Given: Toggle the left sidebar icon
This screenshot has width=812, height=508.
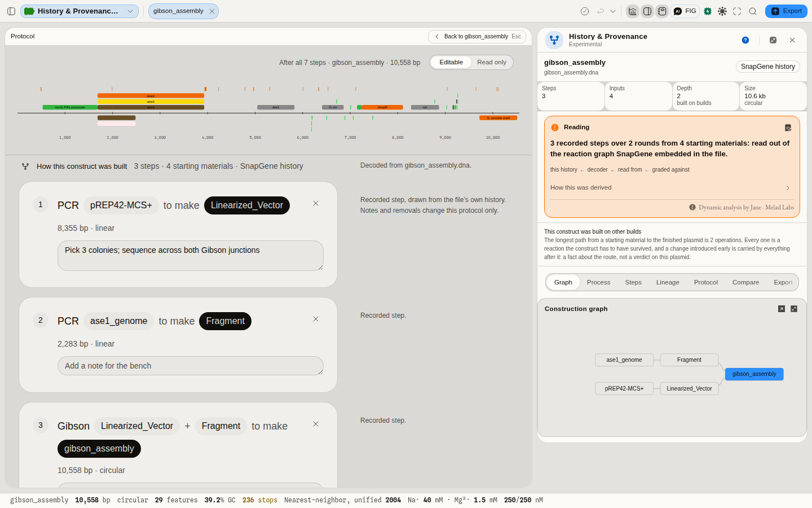Looking at the screenshot, I should pyautogui.click(x=11, y=11).
